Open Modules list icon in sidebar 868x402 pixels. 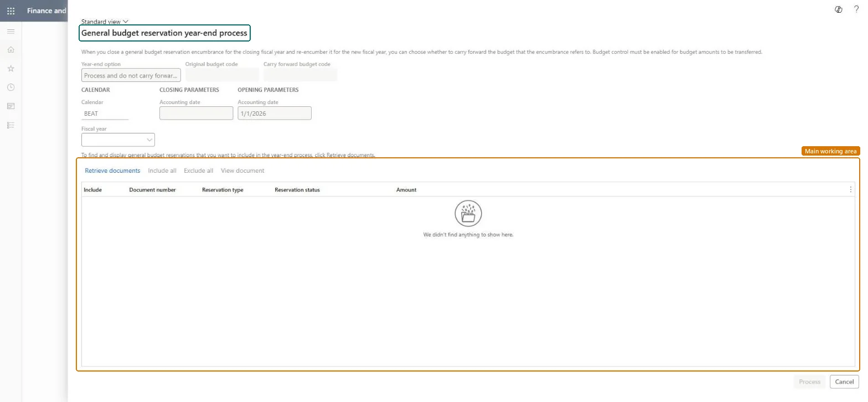[x=11, y=125]
